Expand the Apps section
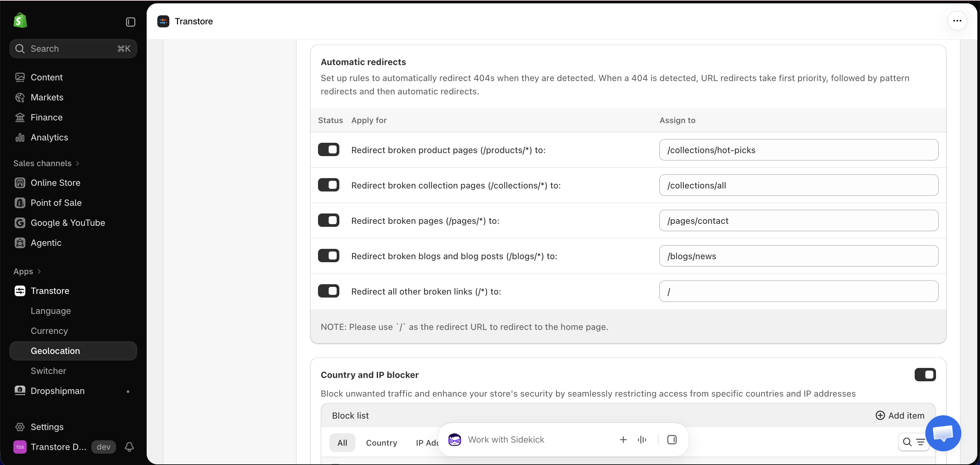This screenshot has height=465, width=980. [x=27, y=272]
